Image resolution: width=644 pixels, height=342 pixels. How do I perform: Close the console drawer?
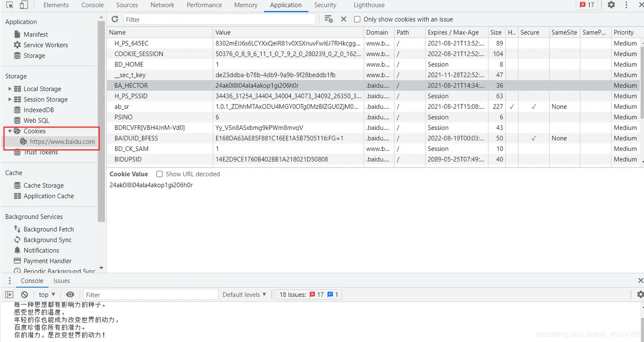pyautogui.click(x=640, y=281)
